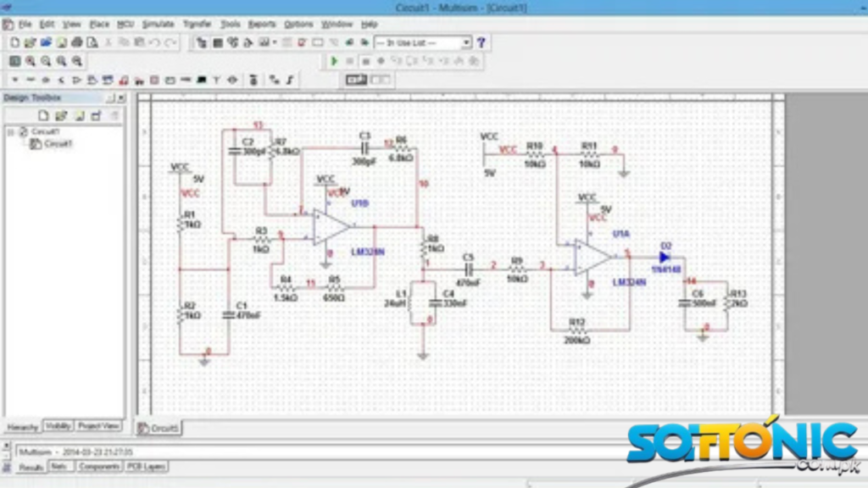Print the circuit using the printer icon
The height and width of the screenshot is (488, 868).
pos(77,42)
